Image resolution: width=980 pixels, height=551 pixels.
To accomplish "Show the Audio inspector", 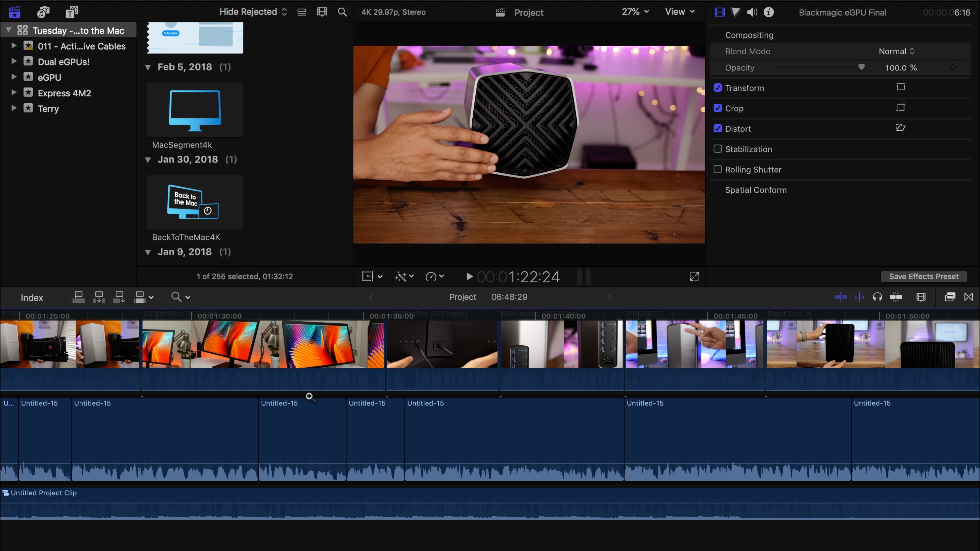I will (752, 12).
